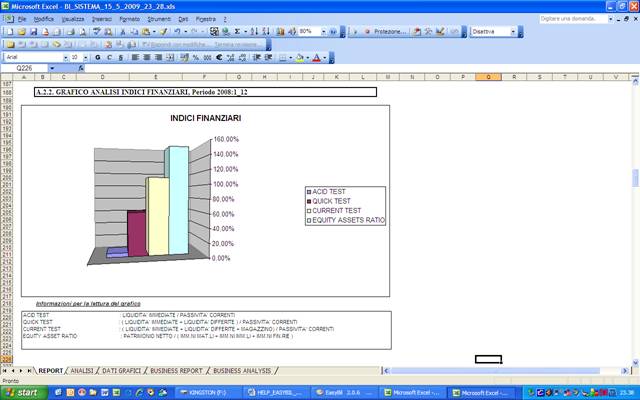Expand the paste options arrow
Viewport: 640px width, 400px height.
click(x=154, y=32)
